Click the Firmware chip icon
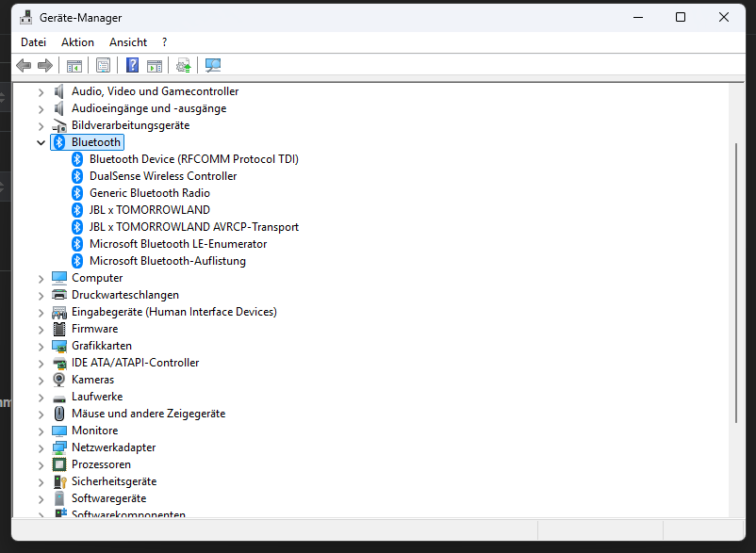The image size is (756, 553). [x=58, y=329]
